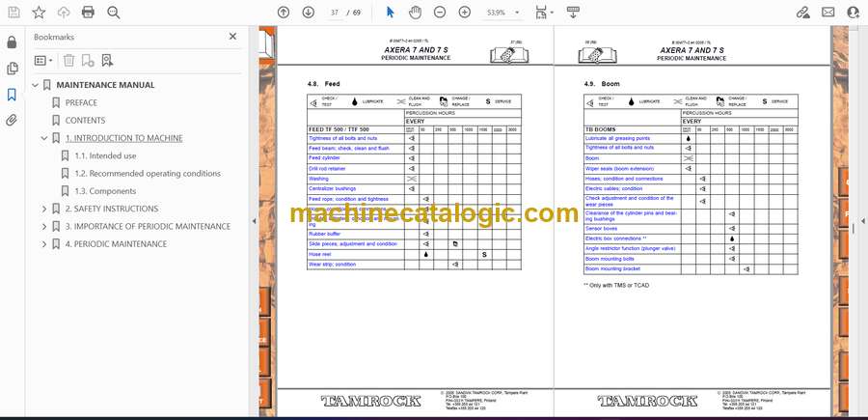Add a new bookmark icon
Viewport: 868px width, 420px height.
pos(88,61)
